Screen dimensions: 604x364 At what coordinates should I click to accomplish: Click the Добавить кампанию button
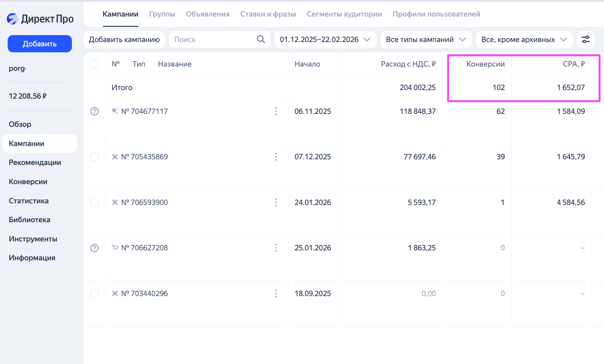124,39
